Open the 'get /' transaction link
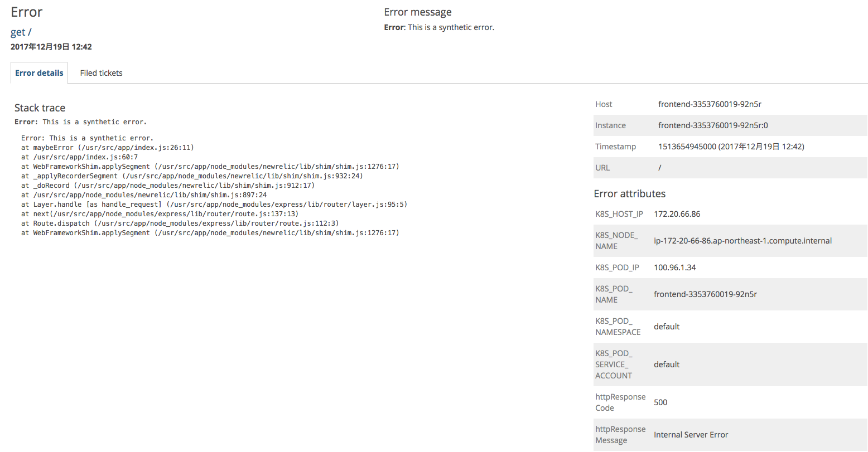Image resolution: width=868 pixels, height=452 pixels. coord(21,32)
